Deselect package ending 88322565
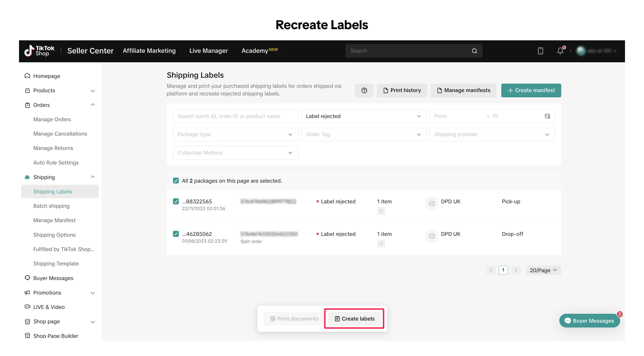 [x=176, y=201]
